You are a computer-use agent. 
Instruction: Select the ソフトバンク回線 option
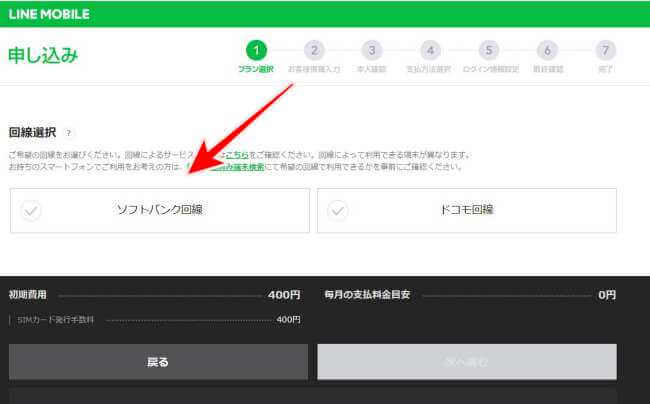[160, 210]
